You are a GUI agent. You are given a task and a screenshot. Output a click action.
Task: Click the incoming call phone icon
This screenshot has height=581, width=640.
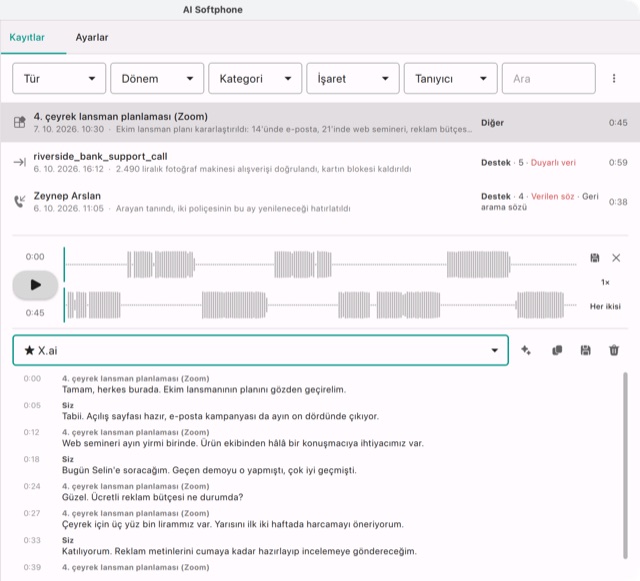(20, 201)
